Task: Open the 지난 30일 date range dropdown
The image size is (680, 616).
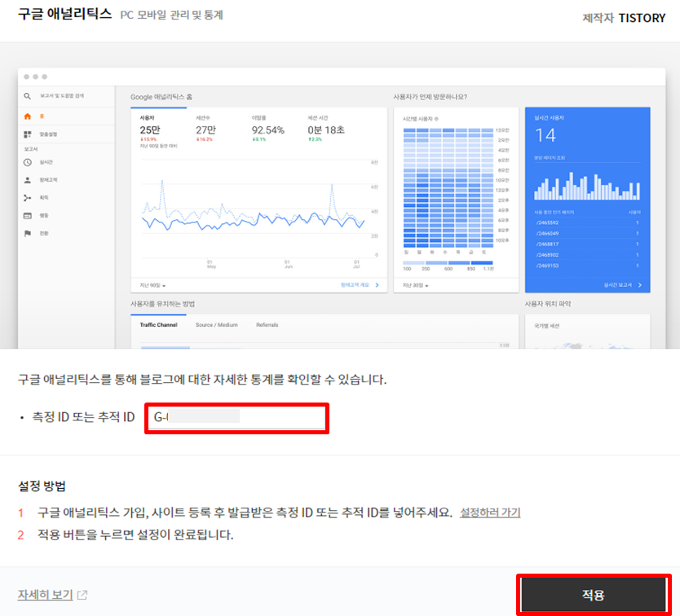Action: 416,285
